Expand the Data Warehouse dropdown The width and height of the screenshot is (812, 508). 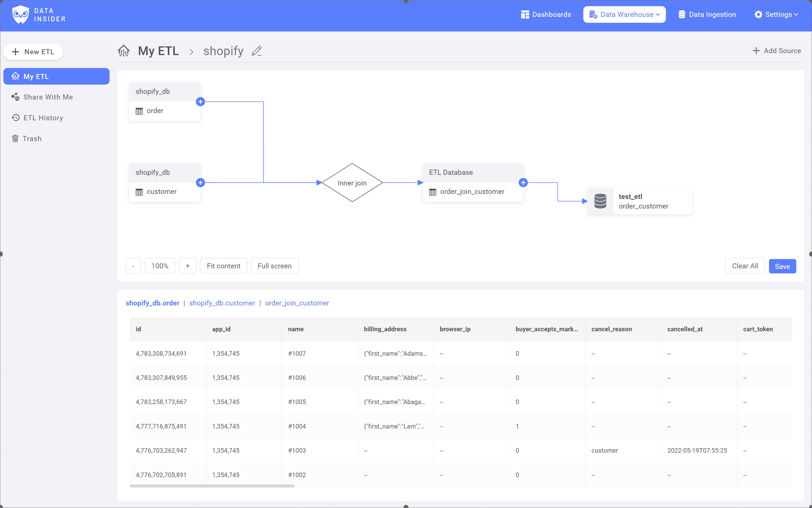coord(624,15)
